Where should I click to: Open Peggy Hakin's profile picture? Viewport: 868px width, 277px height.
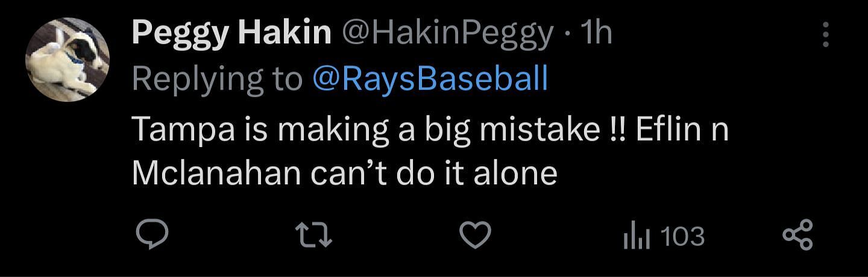[x=67, y=59]
